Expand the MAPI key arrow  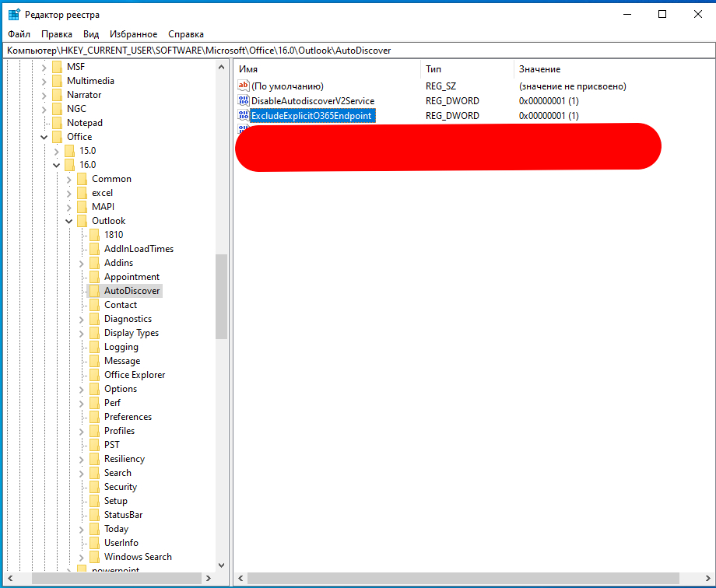pyautogui.click(x=68, y=208)
